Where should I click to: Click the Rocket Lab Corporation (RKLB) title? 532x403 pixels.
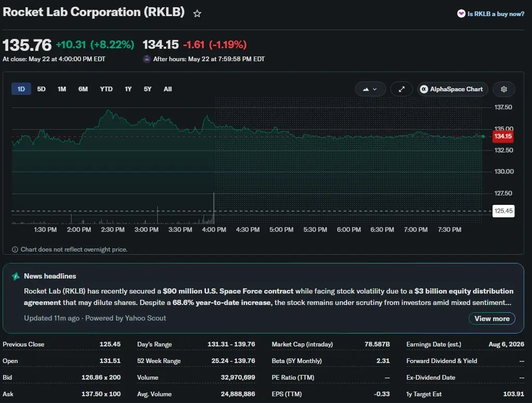point(93,12)
